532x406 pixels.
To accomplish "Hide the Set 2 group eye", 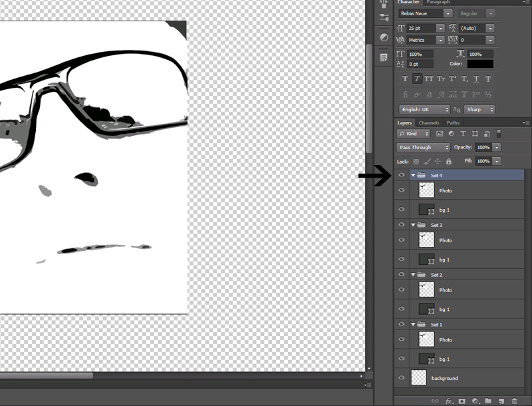I will pos(402,274).
